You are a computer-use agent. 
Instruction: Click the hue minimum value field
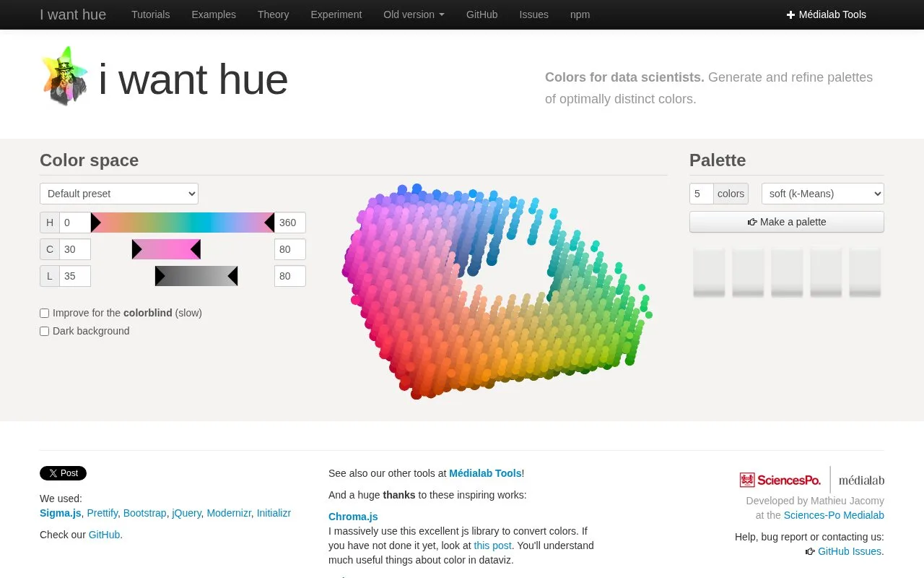(75, 223)
